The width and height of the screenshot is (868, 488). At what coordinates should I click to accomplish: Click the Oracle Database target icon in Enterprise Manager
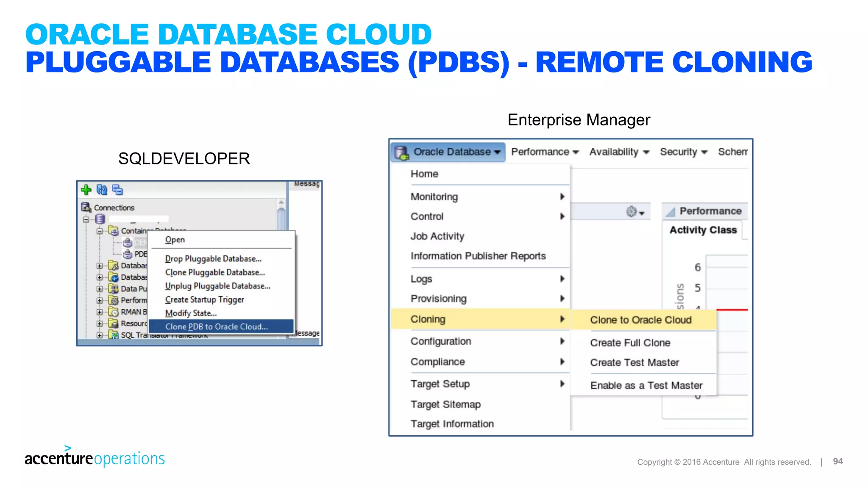pos(401,152)
